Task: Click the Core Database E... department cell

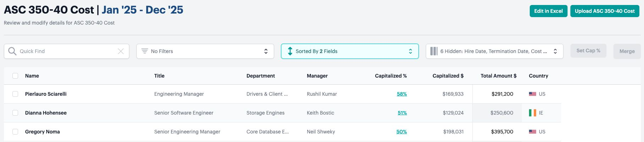Action: (x=268, y=132)
